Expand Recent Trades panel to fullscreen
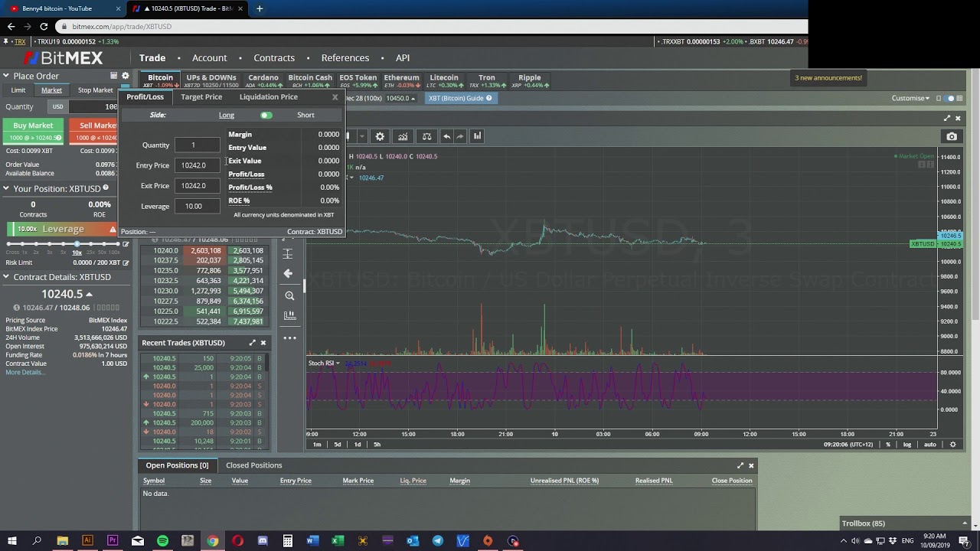The height and width of the screenshot is (551, 980). click(x=252, y=343)
